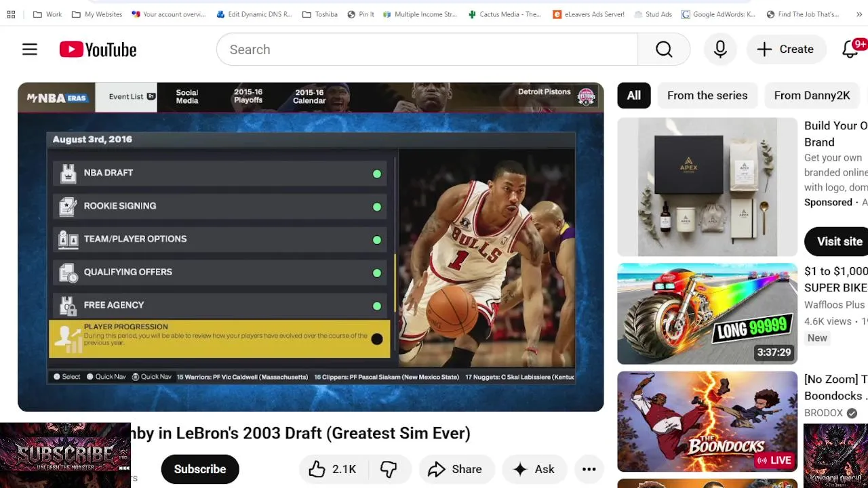Open the Edit Dynamic DNS bookmark
Image resolution: width=868 pixels, height=488 pixels.
point(255,14)
